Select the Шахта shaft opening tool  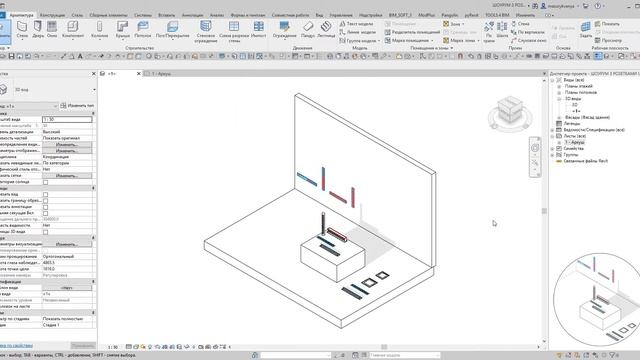pyautogui.click(x=502, y=30)
